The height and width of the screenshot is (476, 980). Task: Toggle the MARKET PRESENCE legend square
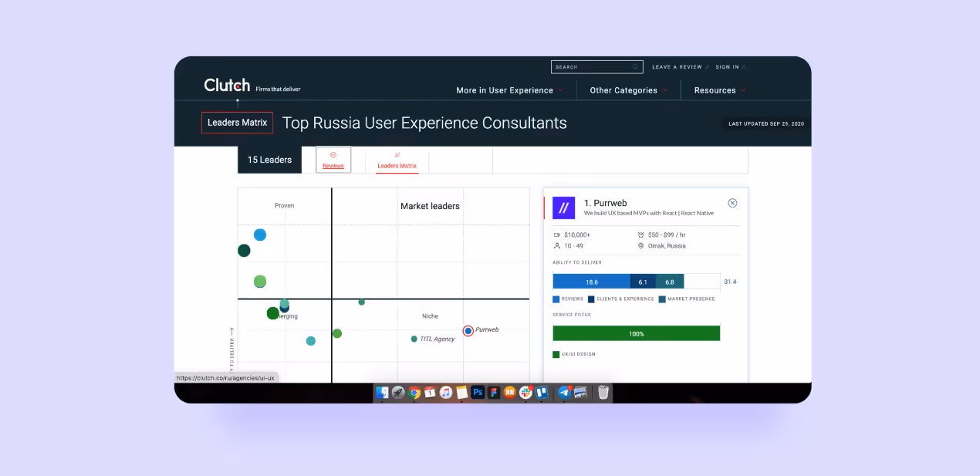(662, 299)
